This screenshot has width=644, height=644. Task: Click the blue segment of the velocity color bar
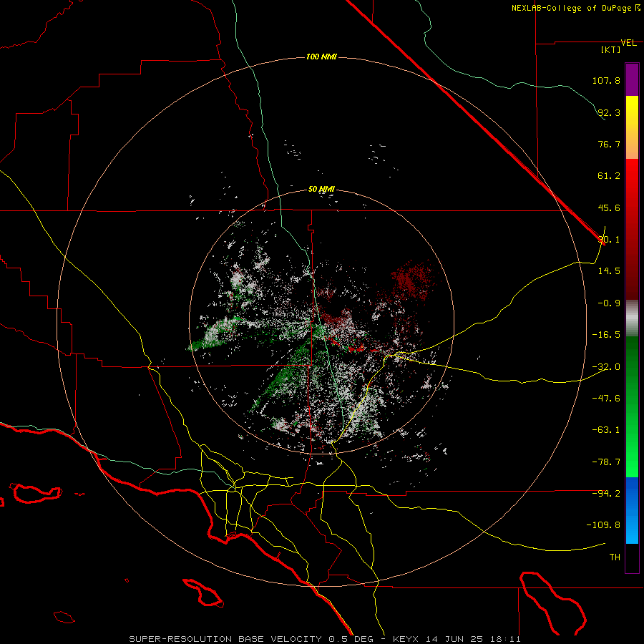coord(632,510)
